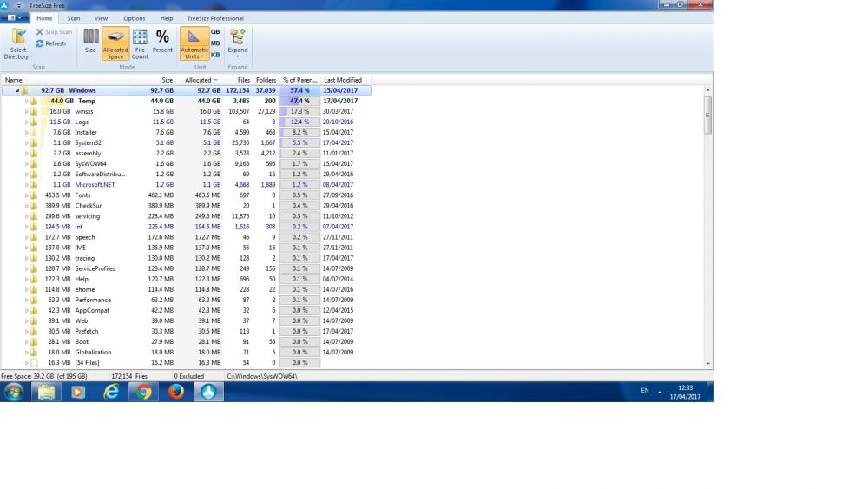The image size is (868, 489).
Task: Click the vertical scrollbar of the tree list
Action: click(x=708, y=118)
